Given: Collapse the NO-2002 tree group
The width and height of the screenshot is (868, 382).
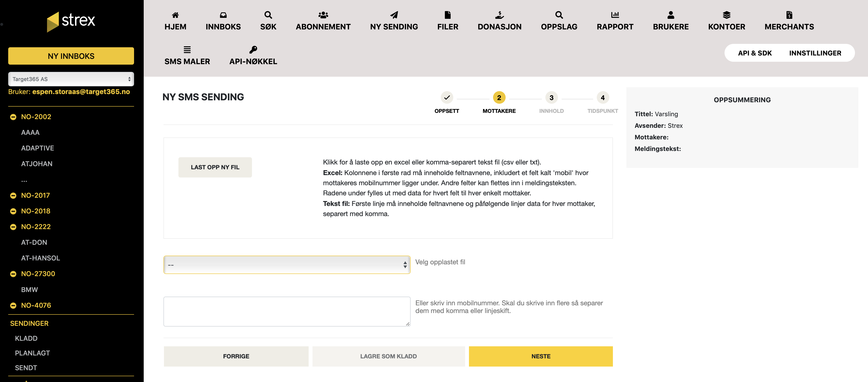Looking at the screenshot, I should point(13,117).
